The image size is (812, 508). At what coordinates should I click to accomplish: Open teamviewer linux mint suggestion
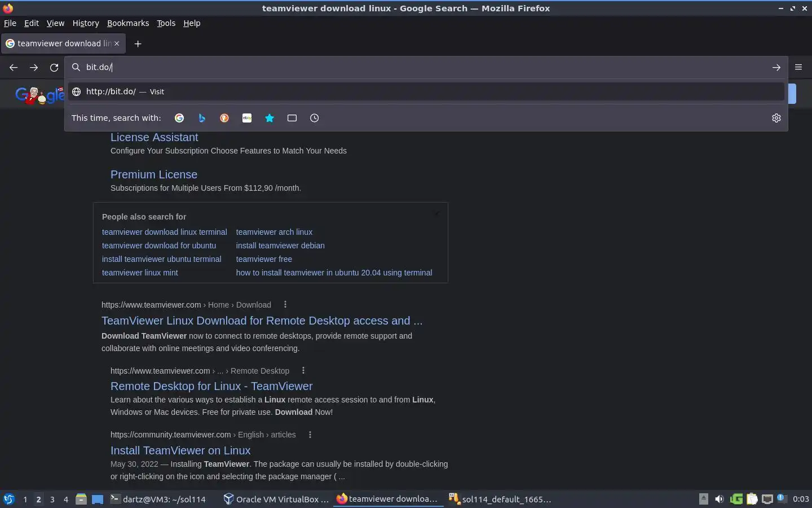(140, 273)
